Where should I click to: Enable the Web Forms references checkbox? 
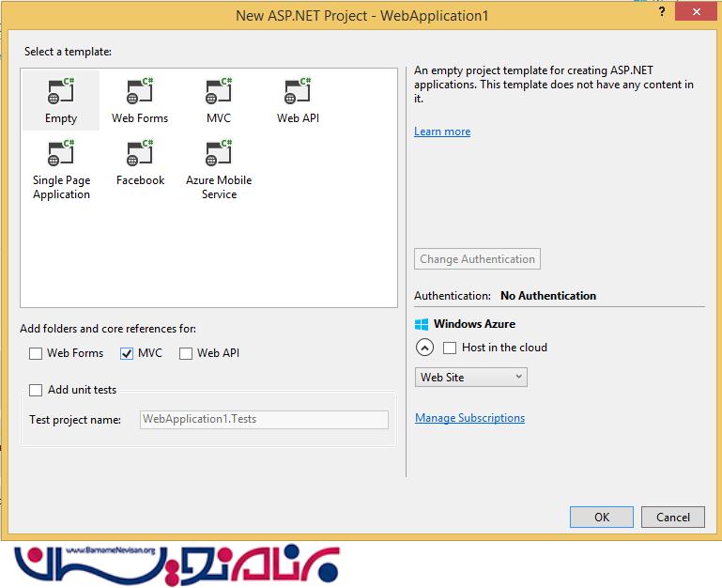click(36, 353)
